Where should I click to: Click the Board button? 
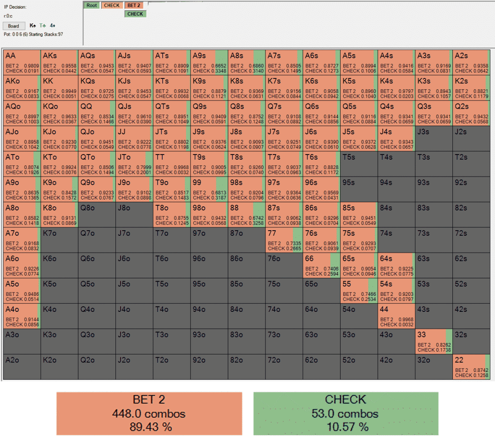[14, 26]
